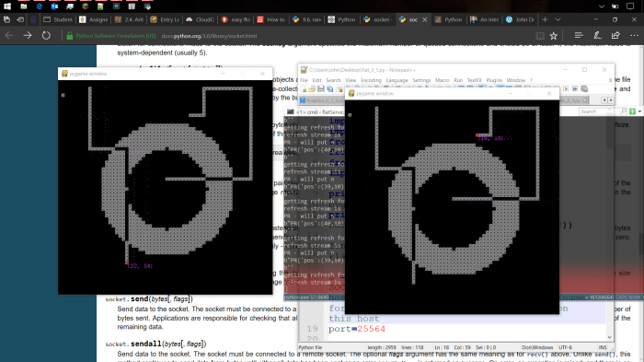Click Notepad++ Save All toolbar icon
This screenshot has width=644, height=362.
pos(329,88)
